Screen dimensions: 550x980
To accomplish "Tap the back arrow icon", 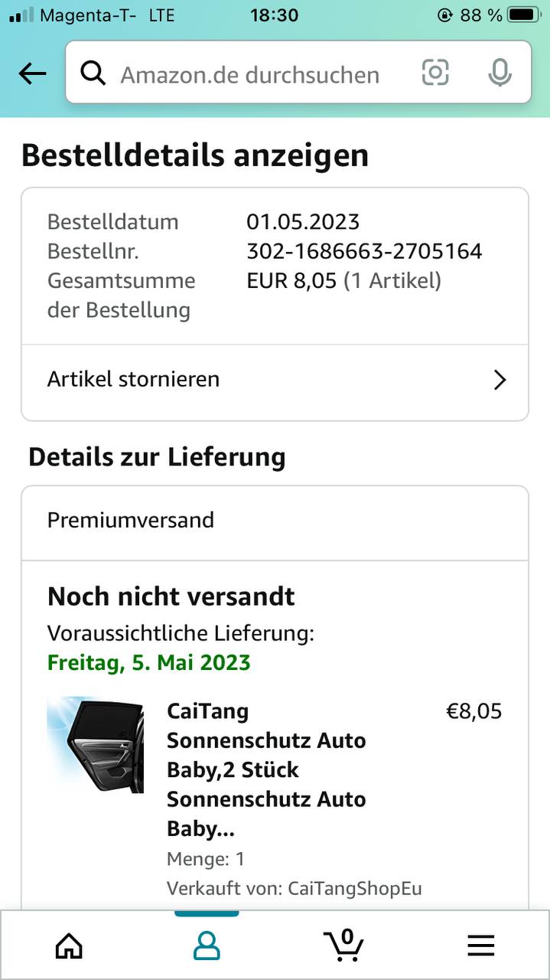I will click(32, 73).
